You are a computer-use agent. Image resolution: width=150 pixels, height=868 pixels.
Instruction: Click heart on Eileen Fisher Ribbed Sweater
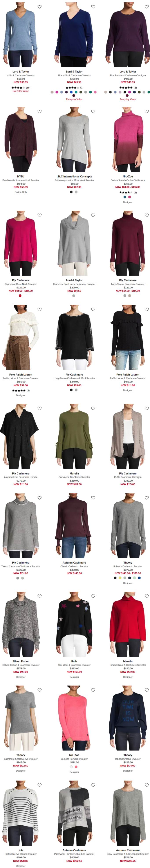[40, 596]
